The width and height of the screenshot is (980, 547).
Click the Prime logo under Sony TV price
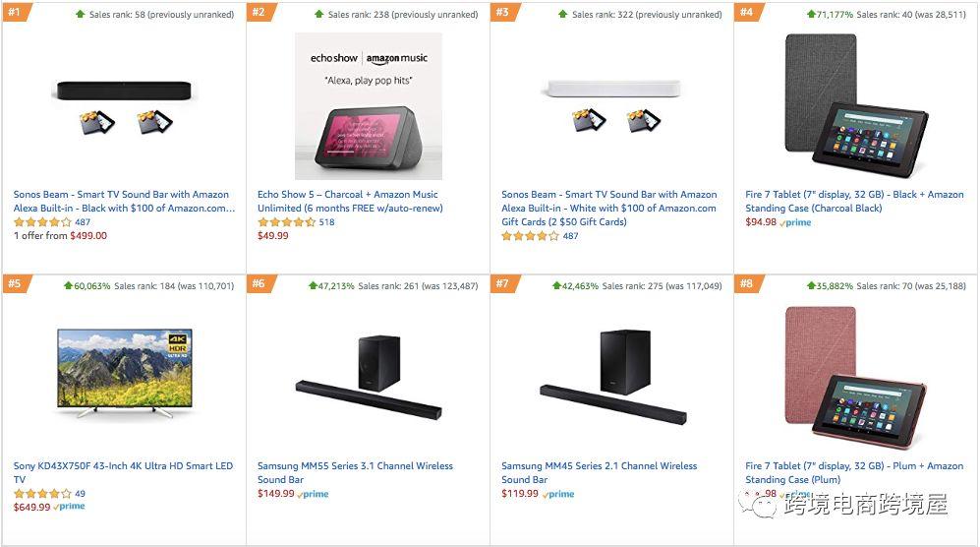click(x=70, y=507)
